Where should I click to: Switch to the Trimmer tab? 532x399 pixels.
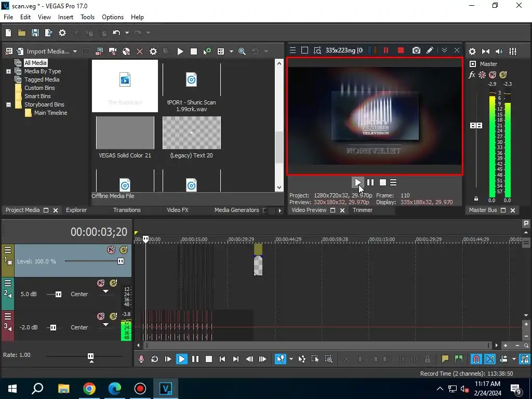tap(362, 210)
